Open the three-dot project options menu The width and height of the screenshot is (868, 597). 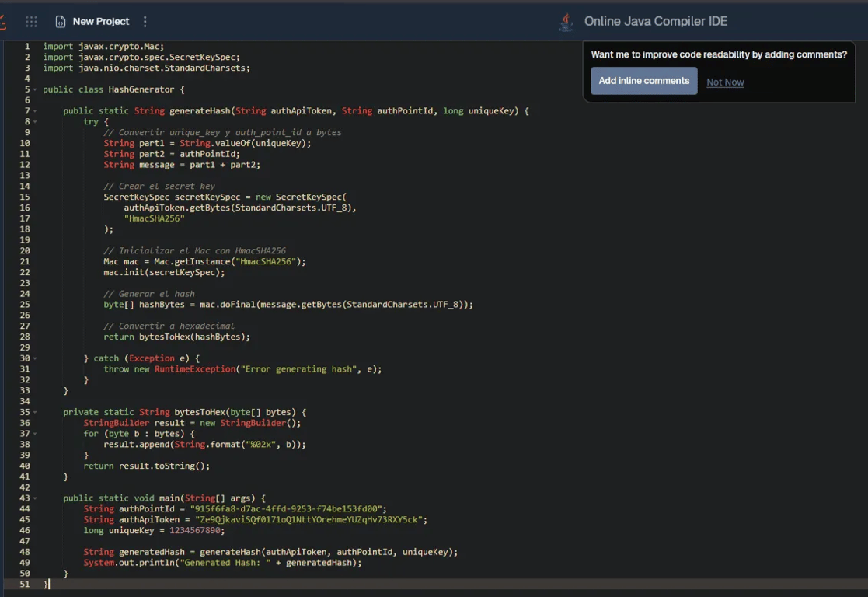click(145, 22)
